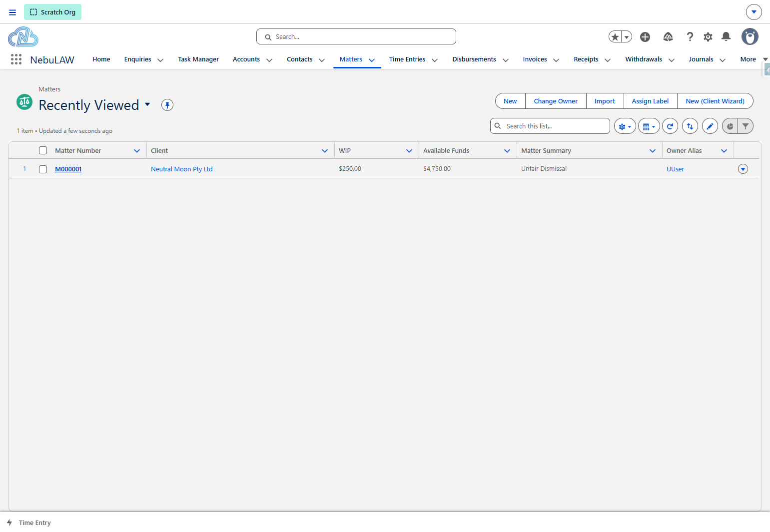Expand the Recently Viewed list view picker
Image resolution: width=770 pixels, height=532 pixels.
tap(147, 104)
